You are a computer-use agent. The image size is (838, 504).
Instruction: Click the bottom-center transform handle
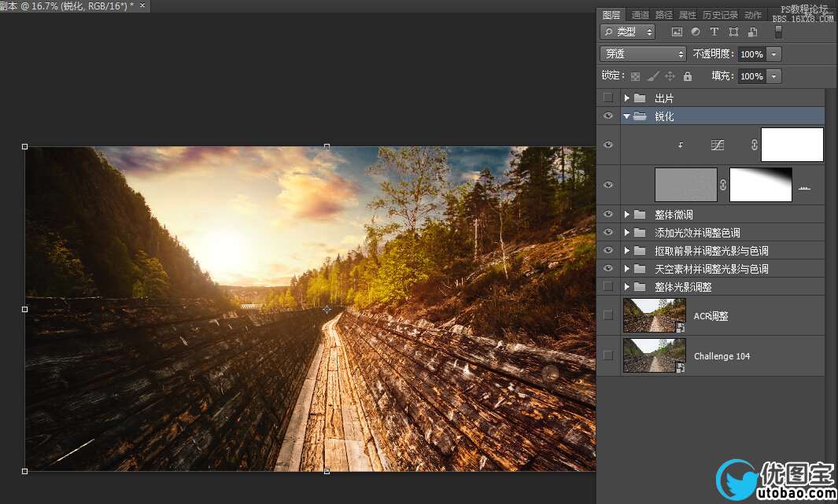(327, 472)
